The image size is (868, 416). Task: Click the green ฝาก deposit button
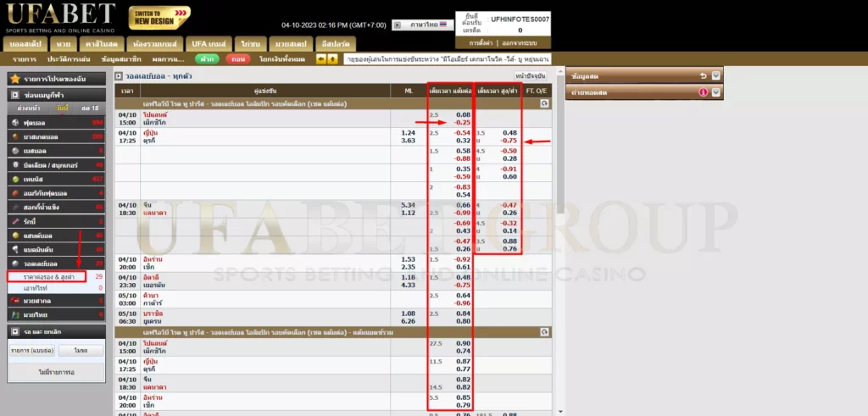click(x=205, y=59)
